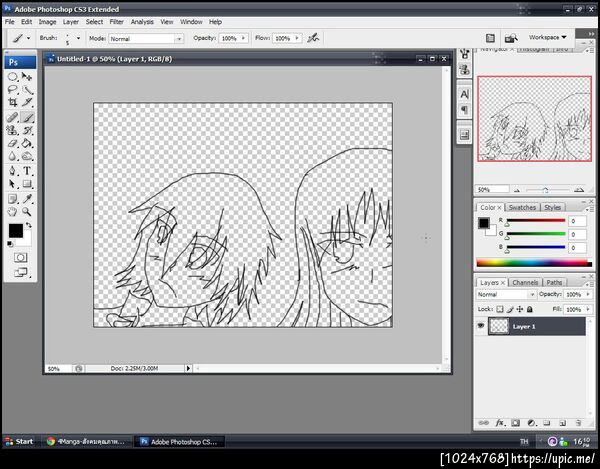The width and height of the screenshot is (600, 469).
Task: Select the Eraser tool
Action: pos(13,143)
